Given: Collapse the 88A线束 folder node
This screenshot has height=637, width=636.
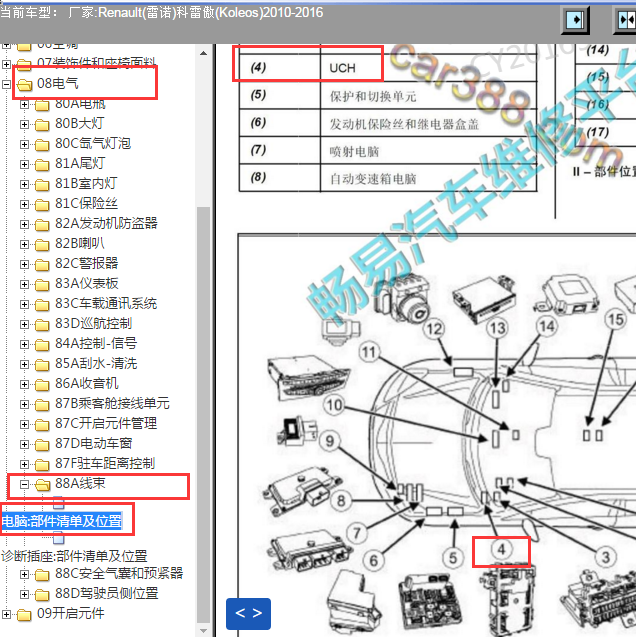Looking at the screenshot, I should pos(24,484).
